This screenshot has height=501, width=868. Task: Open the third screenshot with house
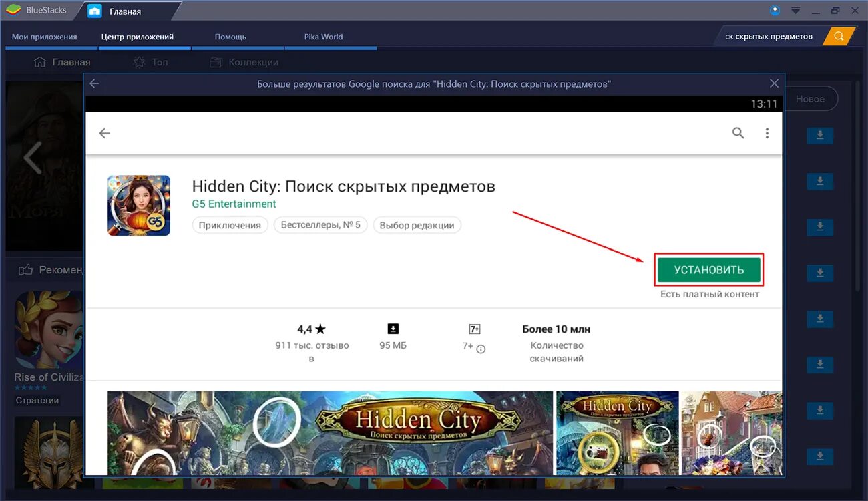coord(731,433)
